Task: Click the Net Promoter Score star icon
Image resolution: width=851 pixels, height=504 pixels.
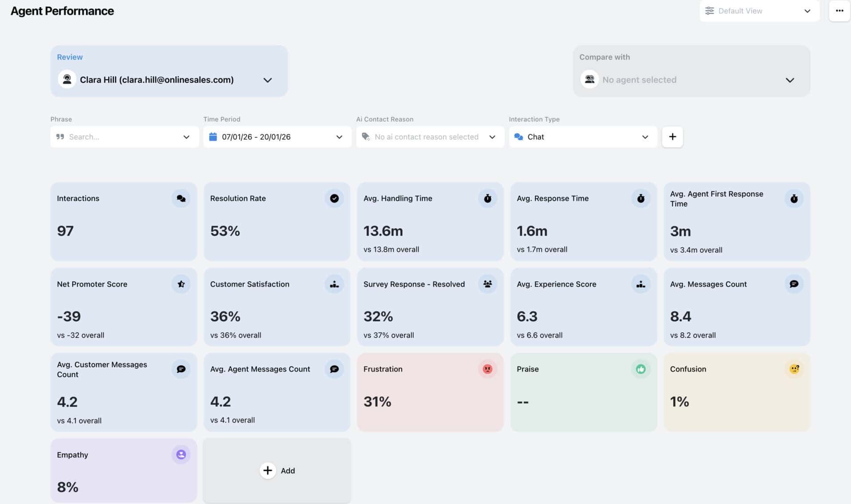Action: 181,284
